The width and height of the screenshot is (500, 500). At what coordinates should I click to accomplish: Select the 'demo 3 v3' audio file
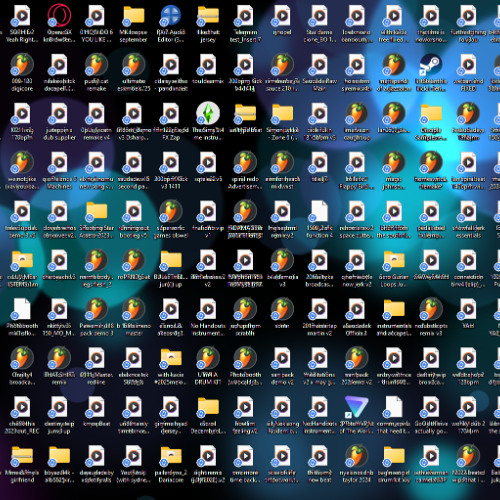pos(22,211)
